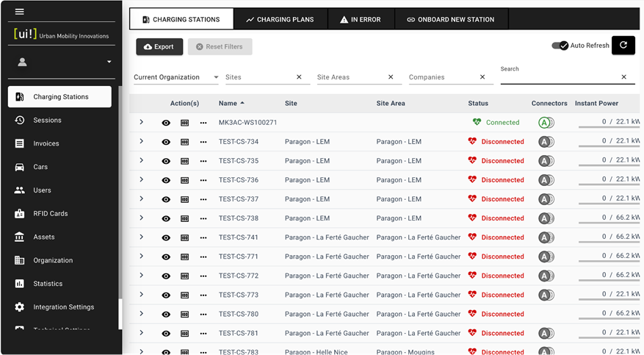Screen dimensions: 644x355
Task: Open the Onboard New Station tab
Action: (451, 19)
